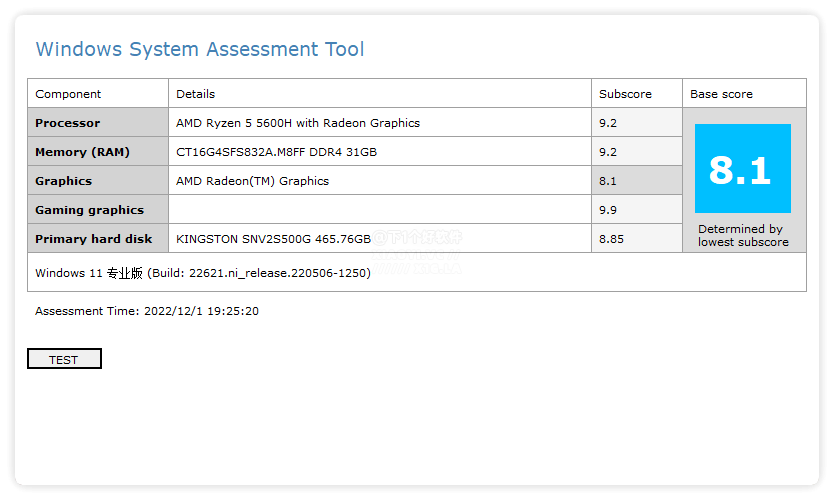The height and width of the screenshot is (500, 834).
Task: Click the blue 8.1 base score box
Action: click(742, 168)
